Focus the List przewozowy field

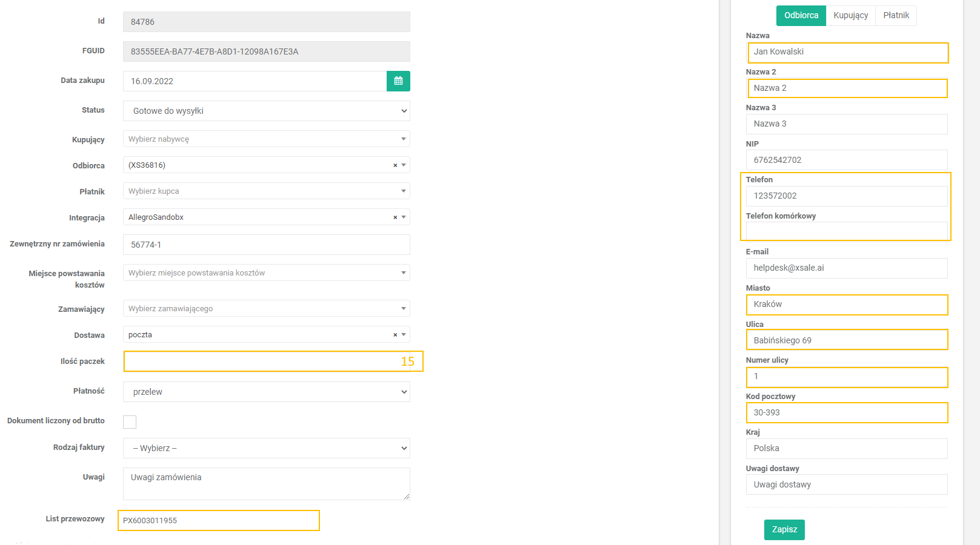218,521
